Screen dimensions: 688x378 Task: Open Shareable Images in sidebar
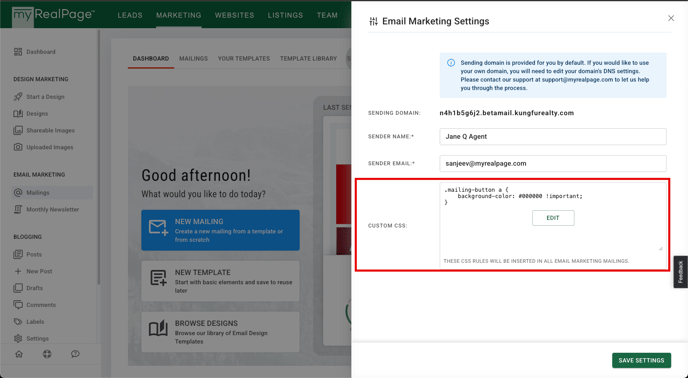pos(50,130)
